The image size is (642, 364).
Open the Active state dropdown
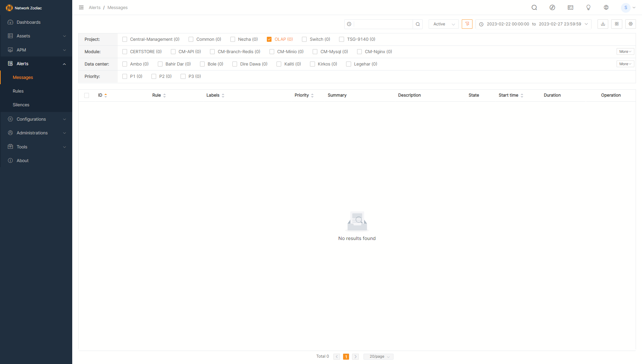coord(443,24)
